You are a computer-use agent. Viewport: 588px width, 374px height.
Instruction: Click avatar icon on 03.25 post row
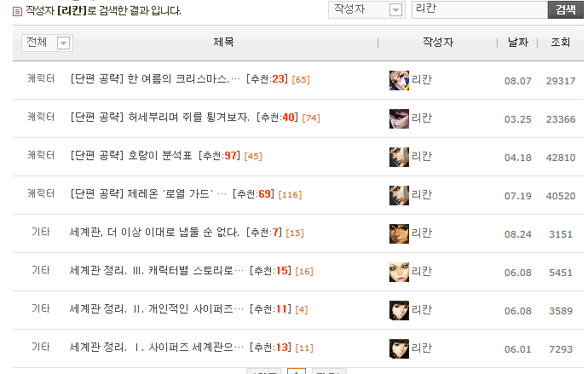(x=399, y=118)
